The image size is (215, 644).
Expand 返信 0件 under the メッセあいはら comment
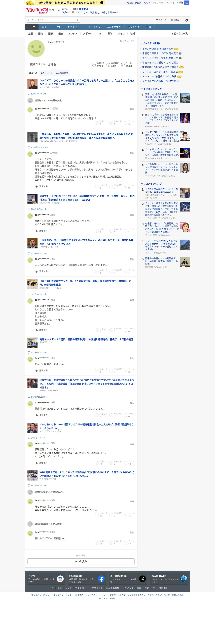click(x=41, y=463)
